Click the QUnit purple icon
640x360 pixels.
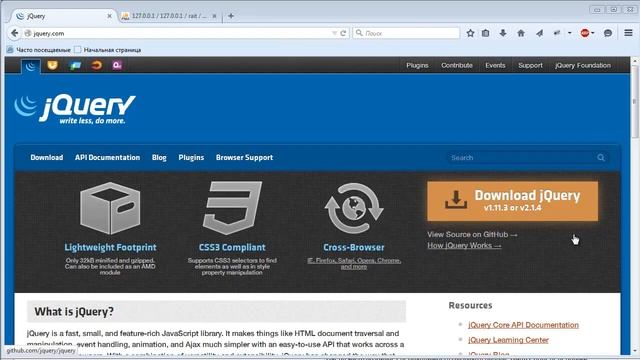[117, 65]
